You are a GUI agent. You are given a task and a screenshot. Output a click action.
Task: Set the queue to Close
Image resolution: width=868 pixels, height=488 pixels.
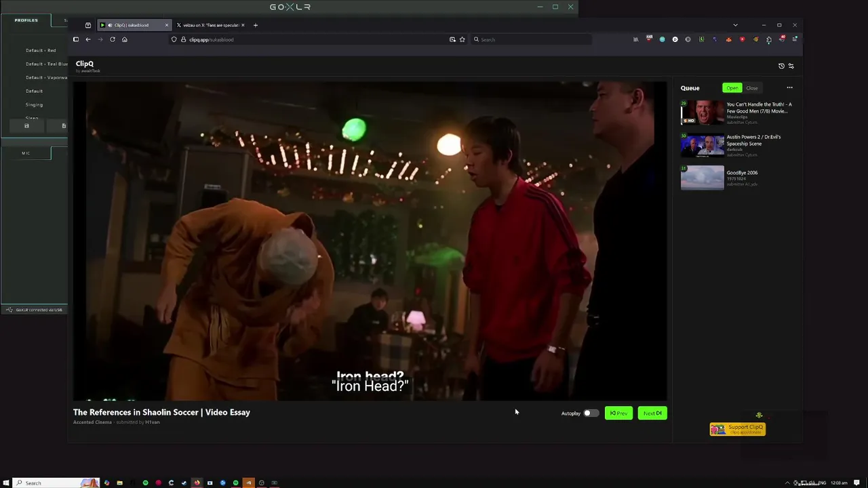click(752, 88)
